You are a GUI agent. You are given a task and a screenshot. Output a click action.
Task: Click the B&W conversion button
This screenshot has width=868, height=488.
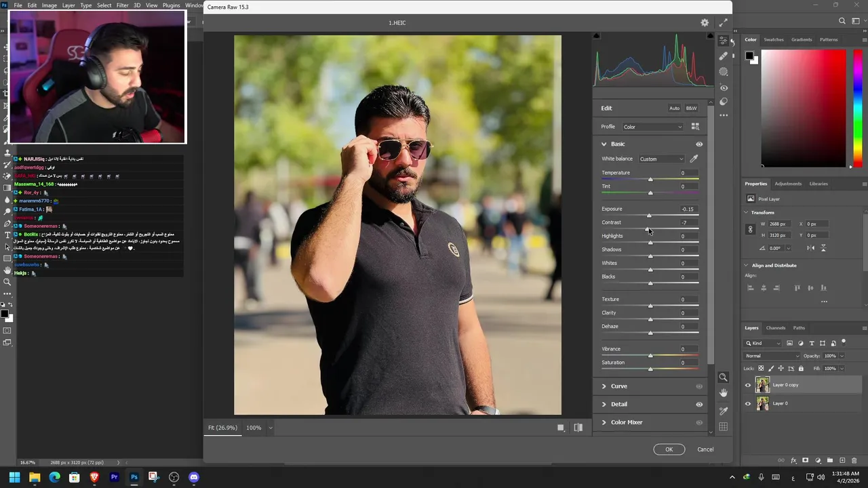click(x=691, y=108)
